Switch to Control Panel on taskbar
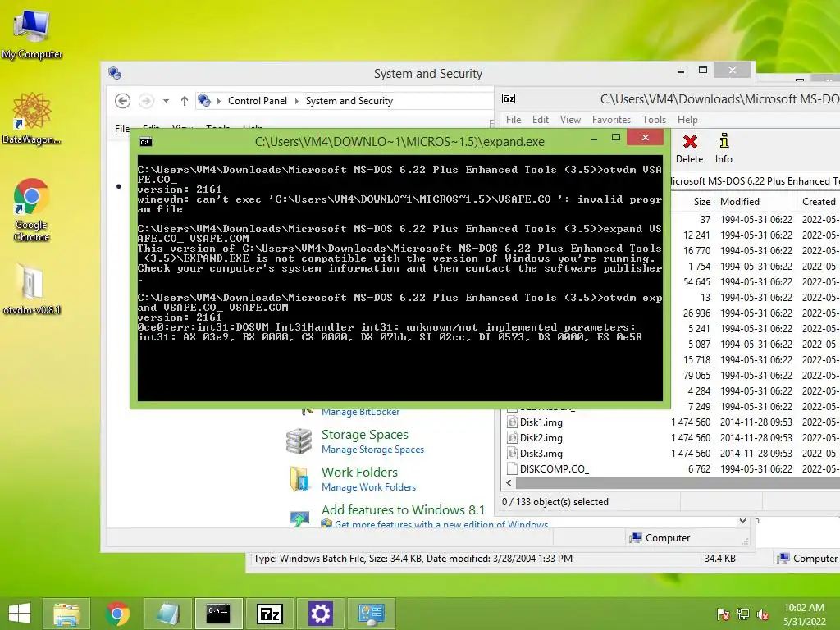This screenshot has width=840, height=630. point(372,614)
